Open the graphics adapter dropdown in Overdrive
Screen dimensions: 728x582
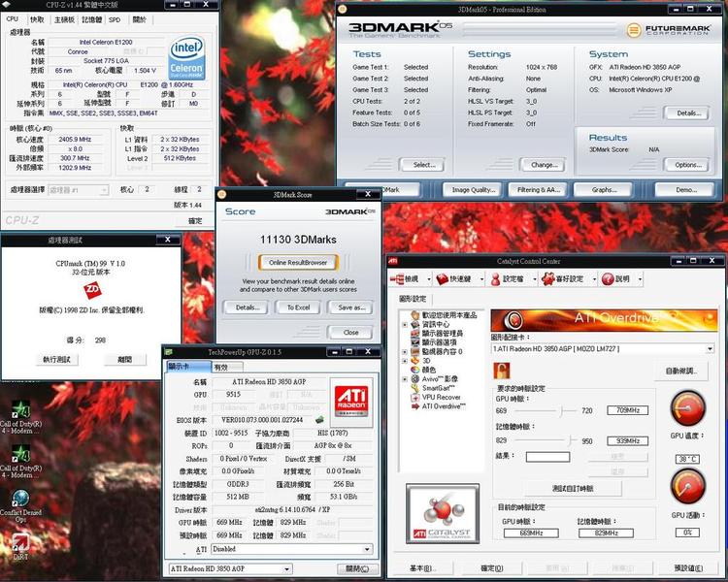pos(710,348)
